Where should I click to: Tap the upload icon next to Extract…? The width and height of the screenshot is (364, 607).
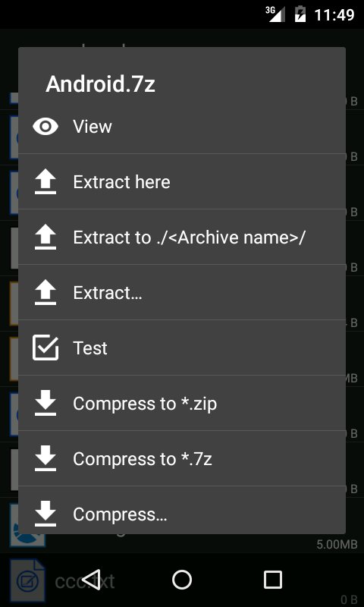[x=45, y=293]
